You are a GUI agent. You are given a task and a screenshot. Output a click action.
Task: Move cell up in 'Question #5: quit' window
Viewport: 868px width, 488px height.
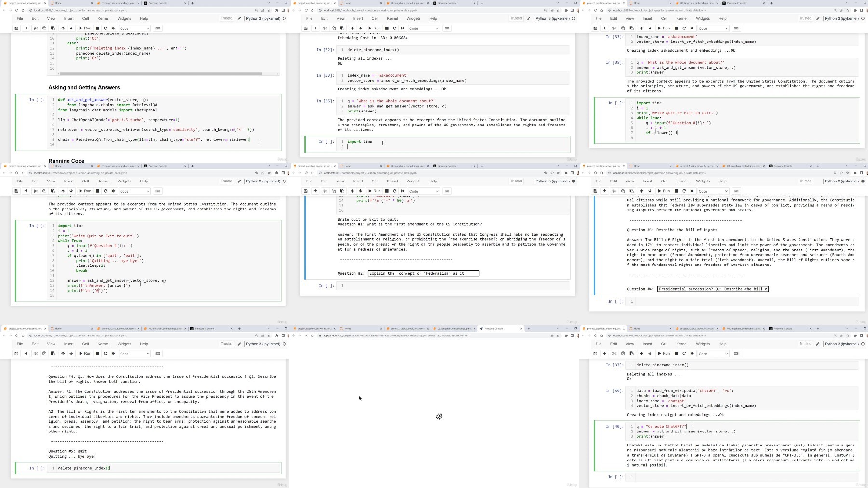pyautogui.click(x=63, y=353)
